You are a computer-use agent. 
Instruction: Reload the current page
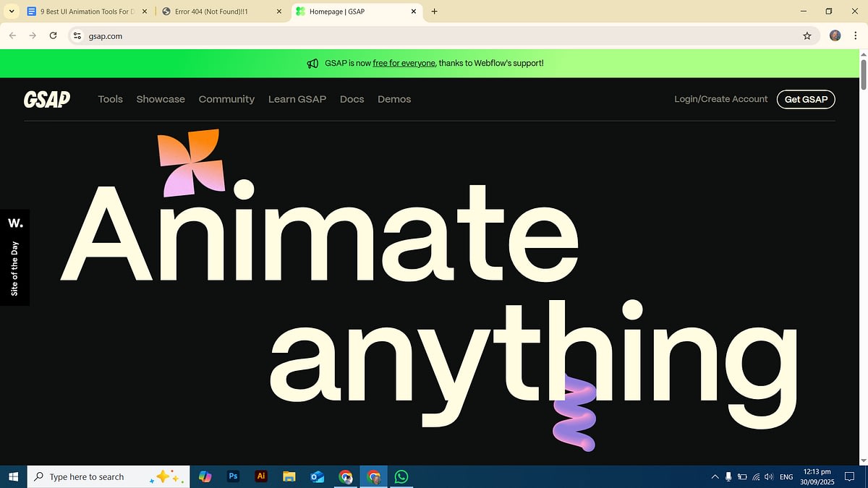click(52, 35)
